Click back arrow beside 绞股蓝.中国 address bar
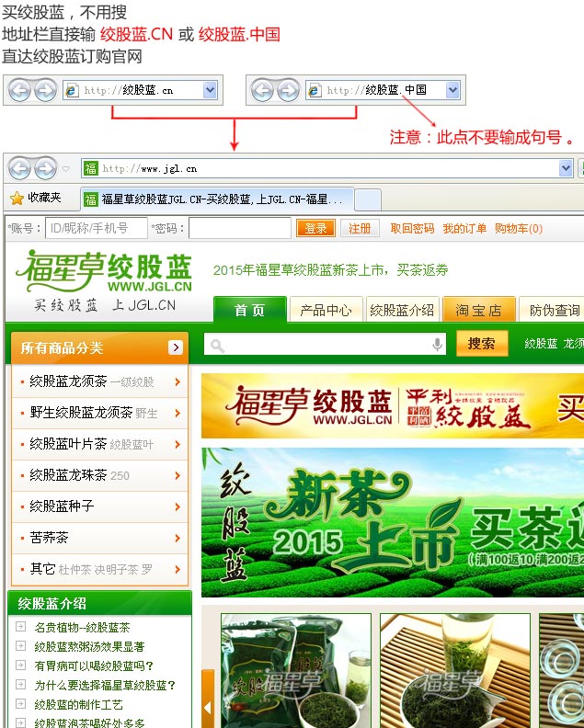The width and height of the screenshot is (584, 728). [x=262, y=90]
